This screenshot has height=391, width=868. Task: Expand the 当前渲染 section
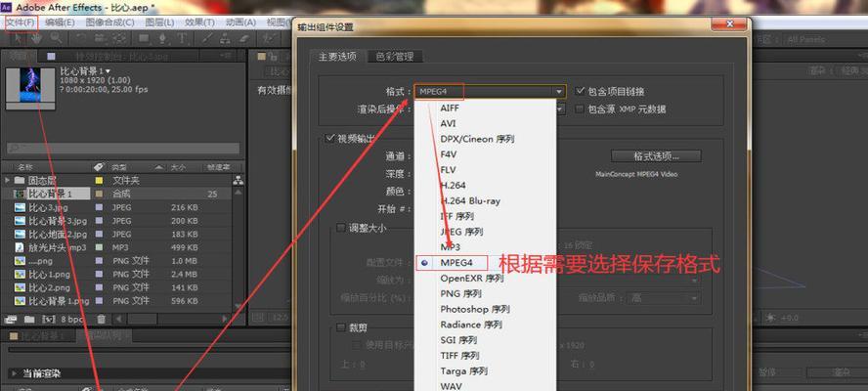14,373
